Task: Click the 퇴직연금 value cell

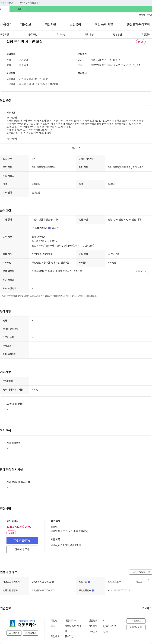Action: pos(112,262)
